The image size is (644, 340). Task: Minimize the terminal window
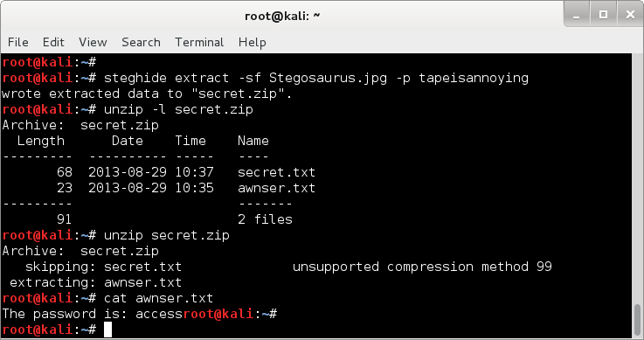[577, 15]
